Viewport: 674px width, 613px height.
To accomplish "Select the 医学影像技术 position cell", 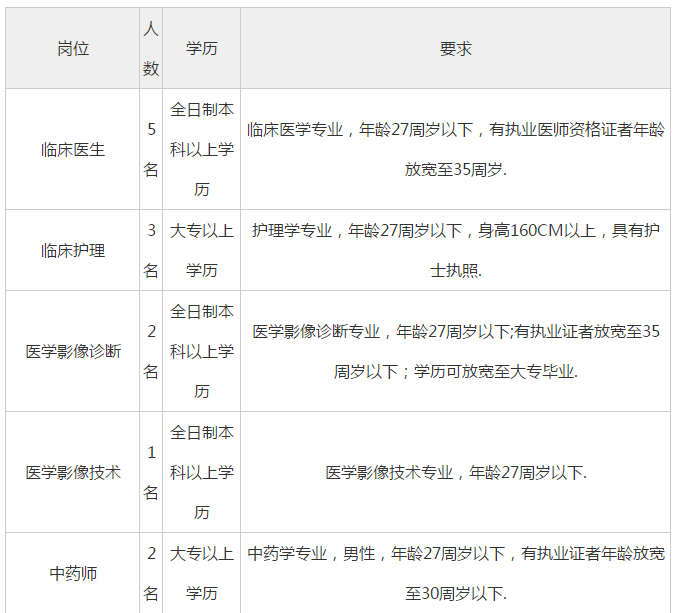I will click(73, 472).
